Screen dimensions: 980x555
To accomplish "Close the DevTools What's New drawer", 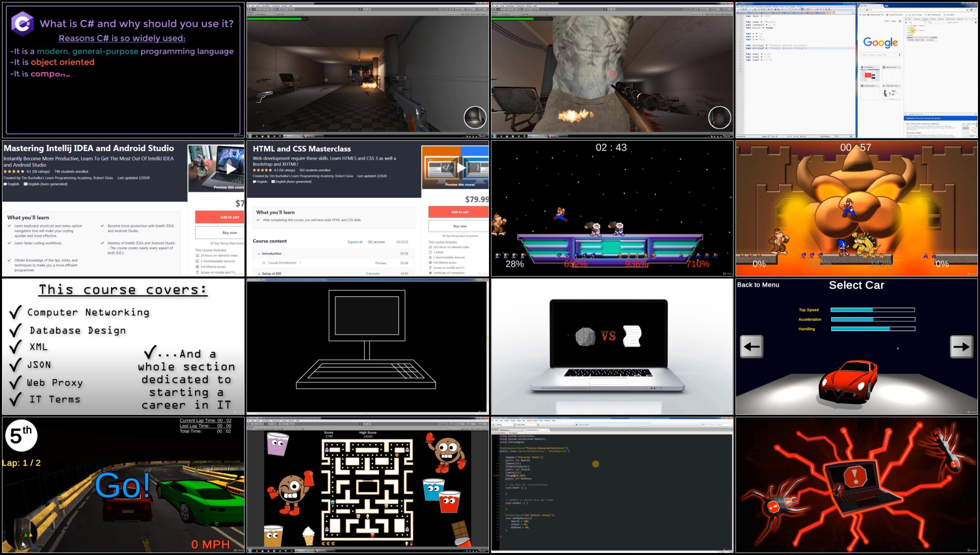I will click(976, 114).
